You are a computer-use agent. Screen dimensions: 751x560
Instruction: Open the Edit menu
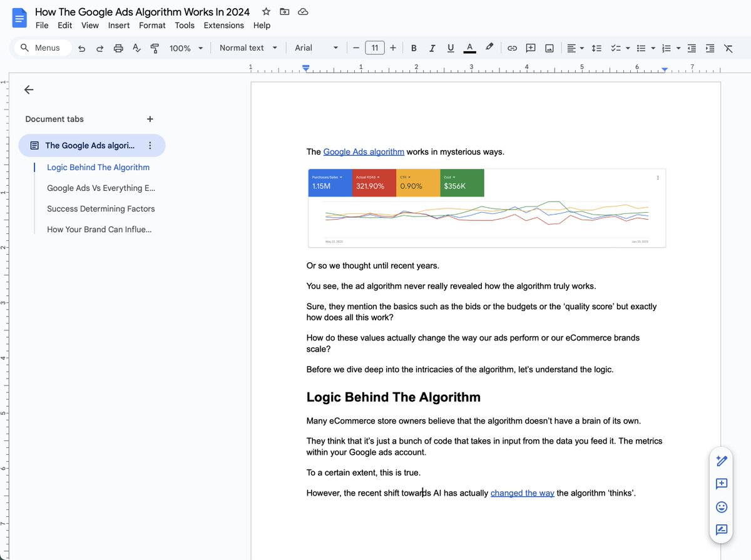point(64,26)
